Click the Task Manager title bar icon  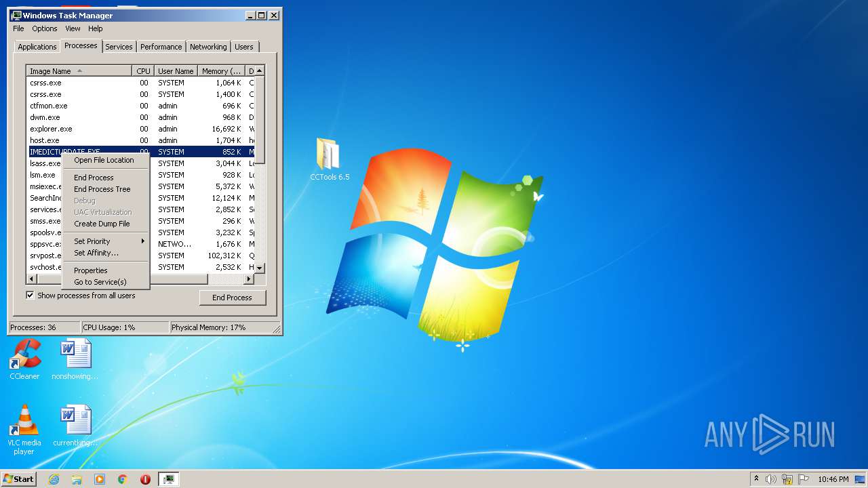(16, 15)
